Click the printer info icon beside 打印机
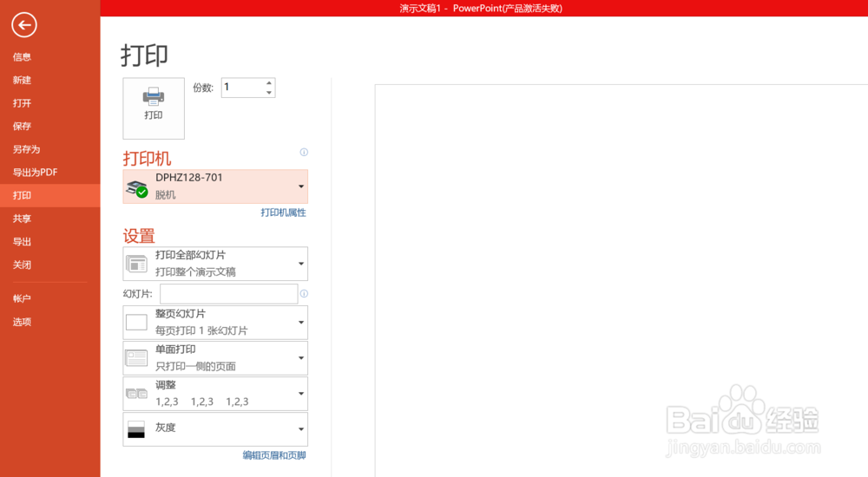Viewport: 868px width, 477px height. (x=304, y=152)
